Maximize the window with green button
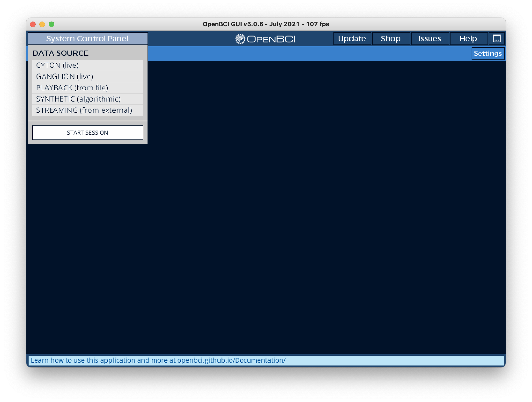 coord(51,24)
